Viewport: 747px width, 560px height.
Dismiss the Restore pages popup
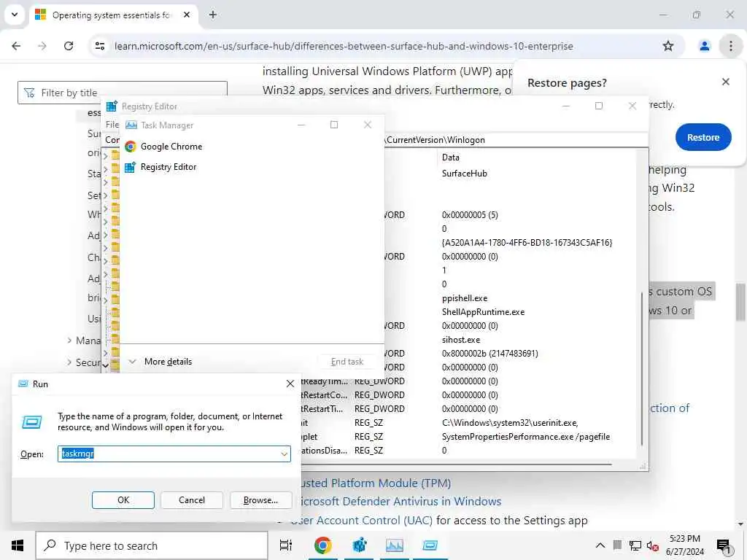(x=726, y=82)
